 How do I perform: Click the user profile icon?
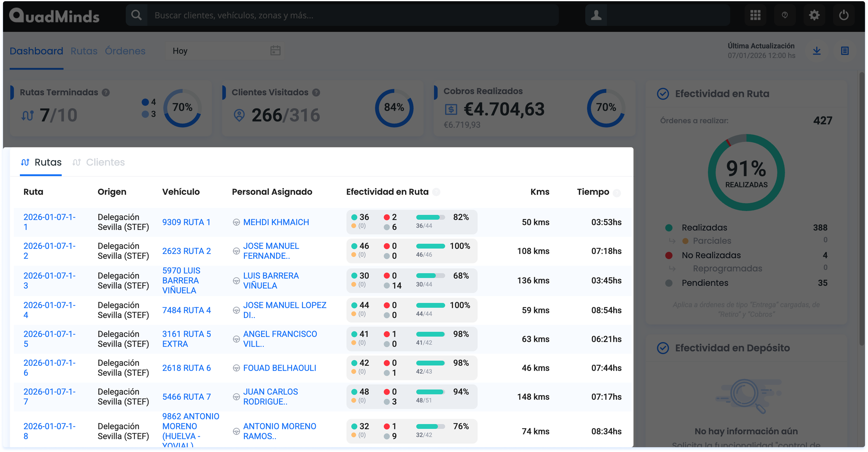(x=596, y=15)
